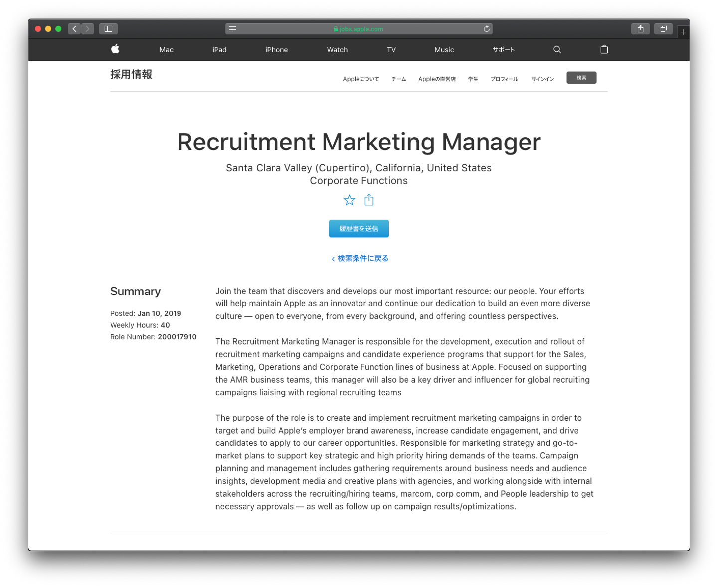Toggle the Safari sidebar button

108,29
